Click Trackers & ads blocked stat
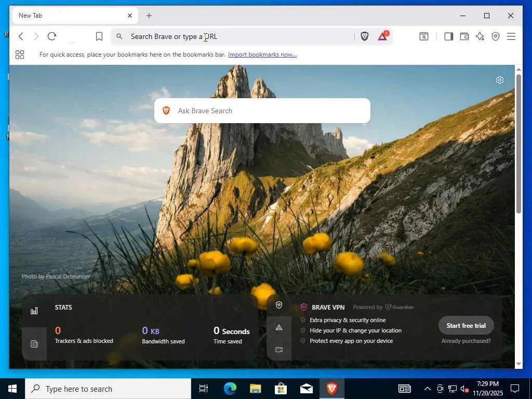532x399 pixels. coord(84,335)
